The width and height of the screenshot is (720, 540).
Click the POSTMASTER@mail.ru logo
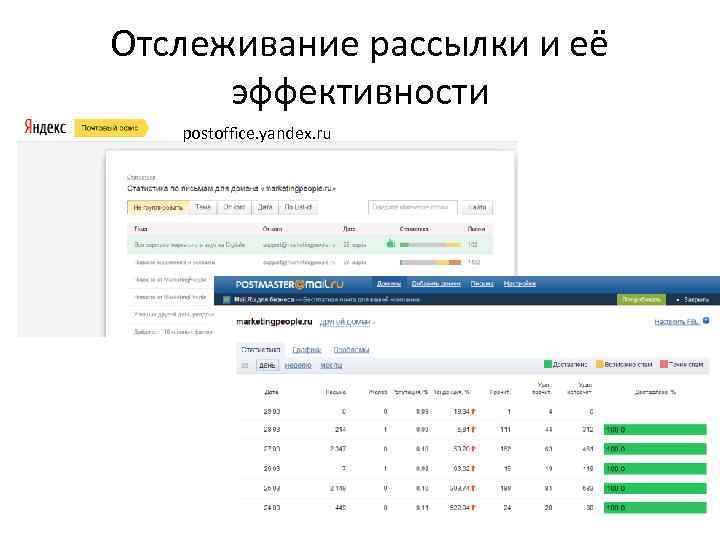point(289,284)
